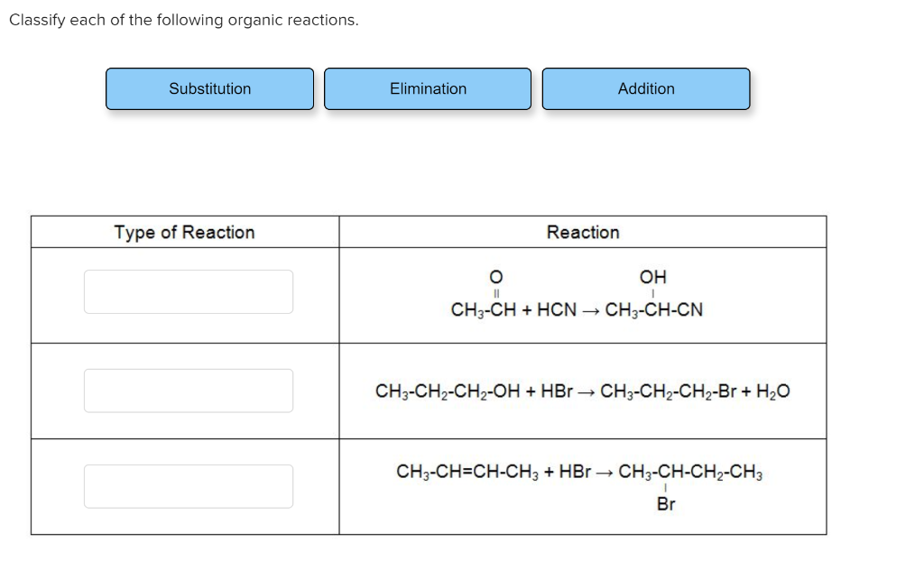The height and width of the screenshot is (561, 924).
Task: Select the Elimination answer tile
Action: (x=428, y=89)
